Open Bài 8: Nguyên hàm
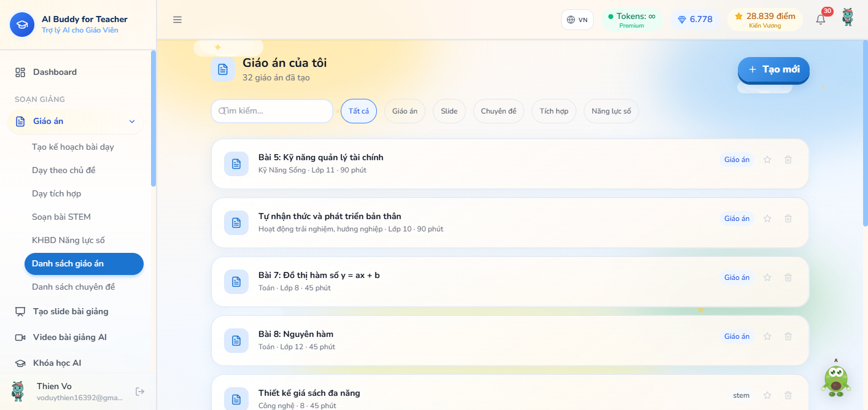The height and width of the screenshot is (410, 868). click(x=510, y=341)
